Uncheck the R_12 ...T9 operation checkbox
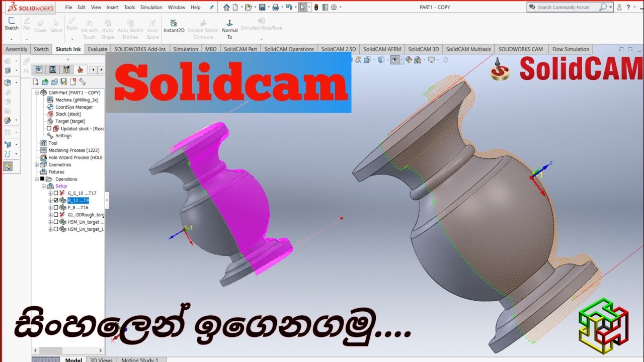Image resolution: width=644 pixels, height=362 pixels. (56, 200)
